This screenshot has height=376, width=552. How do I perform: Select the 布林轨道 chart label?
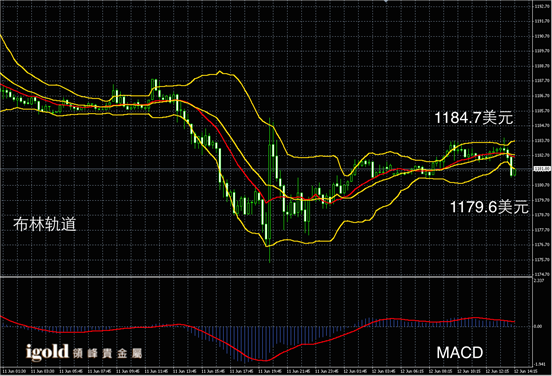45,224
